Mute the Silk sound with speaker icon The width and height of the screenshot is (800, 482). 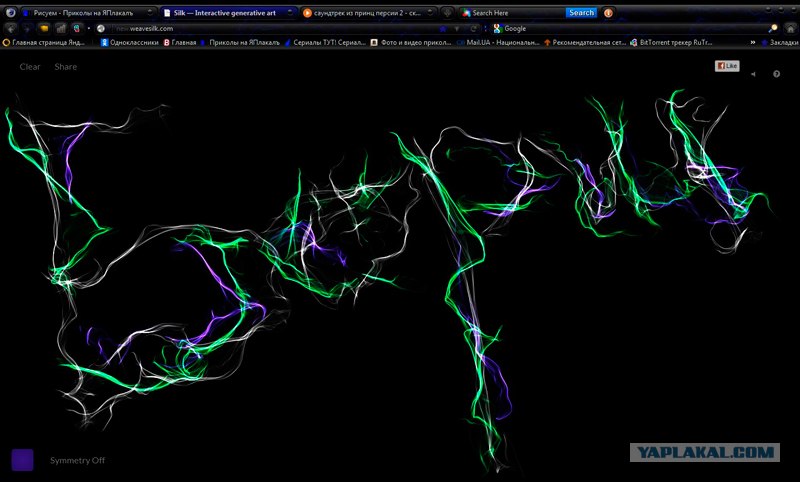tap(753, 74)
